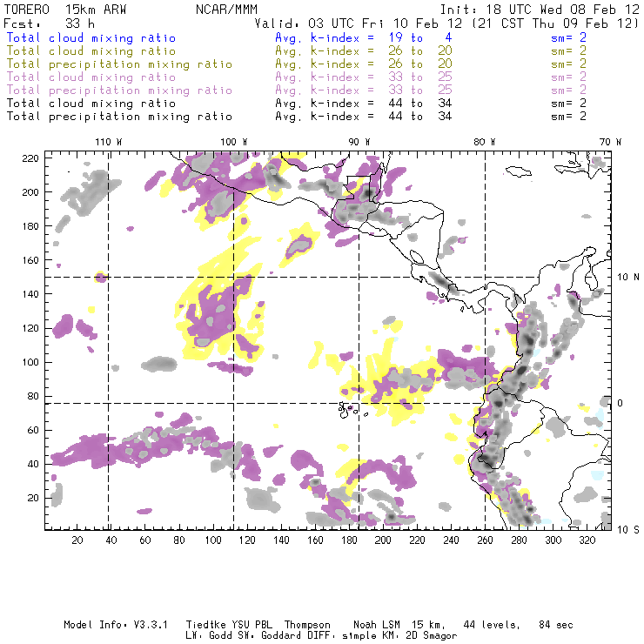
Task: Select the purple 'Total cloud mixing ratio' legend line
Action: [91, 77]
